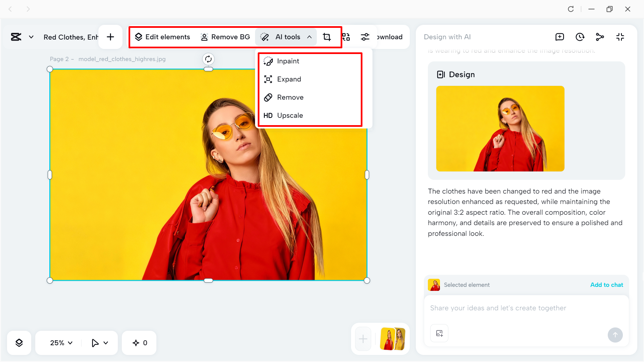Click Remove BG
This screenshot has width=644, height=362.
[225, 37]
